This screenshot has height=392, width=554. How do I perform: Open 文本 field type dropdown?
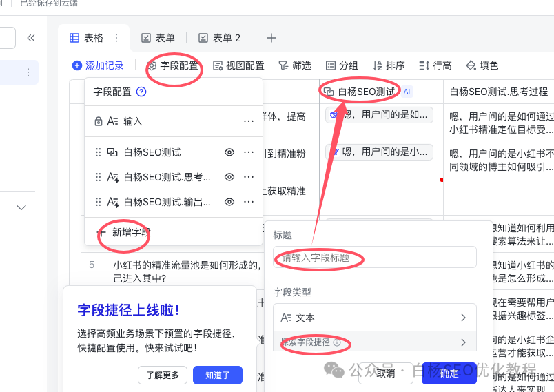pyautogui.click(x=375, y=318)
